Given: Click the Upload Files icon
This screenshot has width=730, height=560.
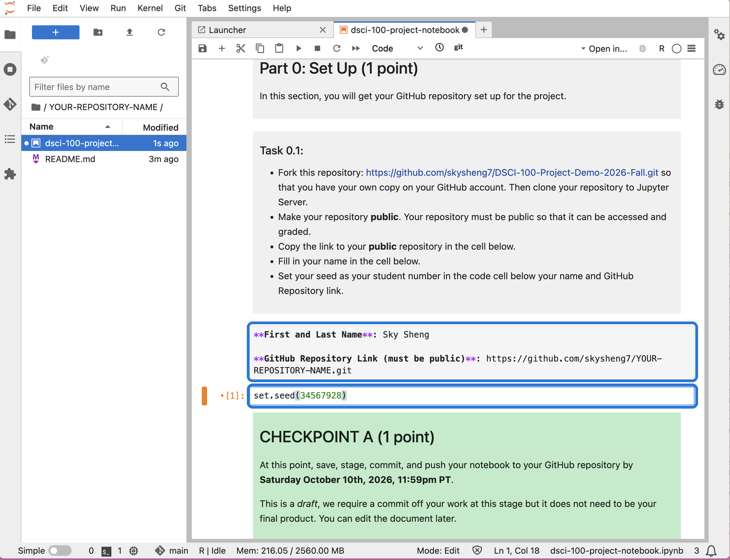Looking at the screenshot, I should (x=130, y=32).
